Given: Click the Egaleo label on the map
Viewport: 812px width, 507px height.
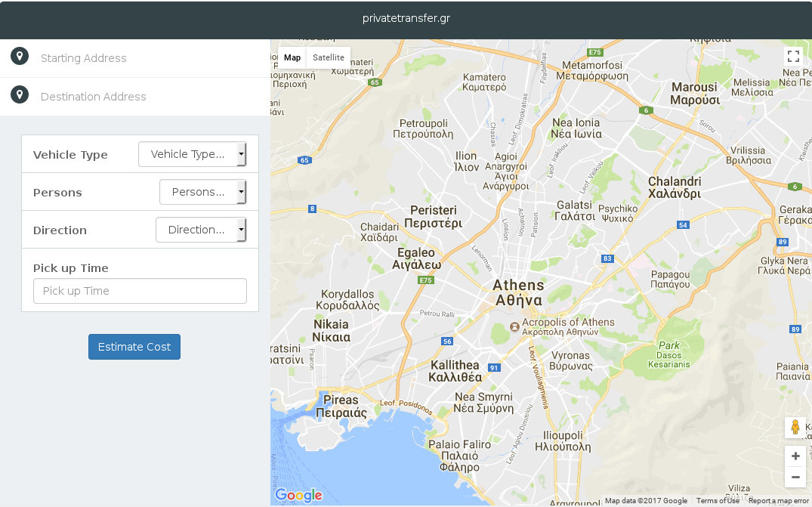Looking at the screenshot, I should [416, 259].
